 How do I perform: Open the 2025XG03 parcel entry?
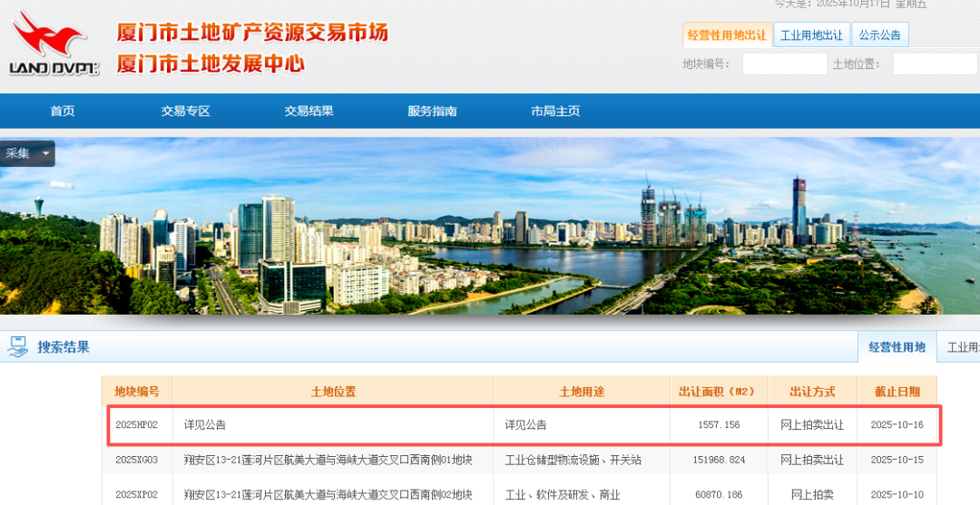tap(136, 460)
